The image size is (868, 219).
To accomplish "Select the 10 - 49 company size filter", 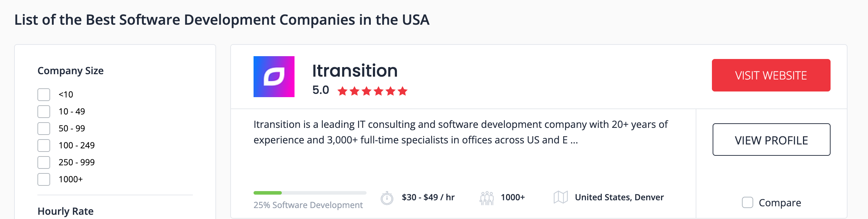I will 44,112.
